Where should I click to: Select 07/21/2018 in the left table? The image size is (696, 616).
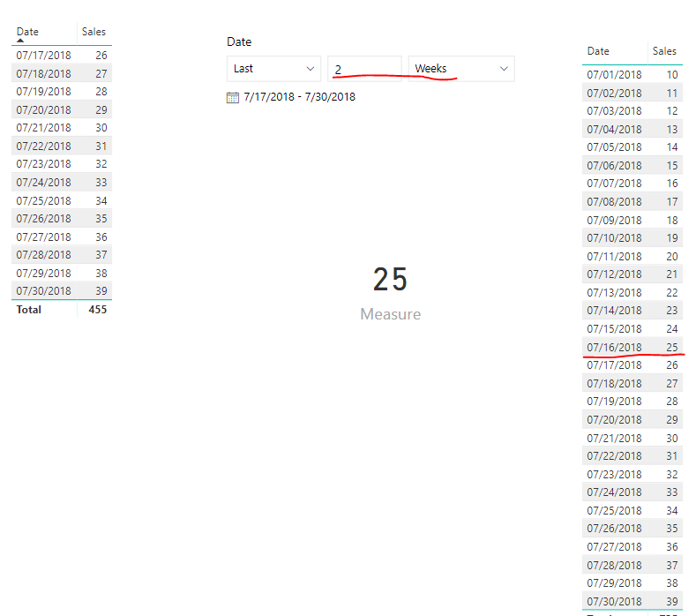pyautogui.click(x=43, y=128)
